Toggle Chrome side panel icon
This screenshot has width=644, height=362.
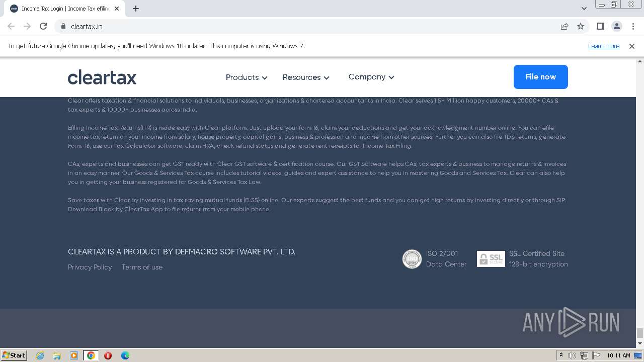(600, 26)
